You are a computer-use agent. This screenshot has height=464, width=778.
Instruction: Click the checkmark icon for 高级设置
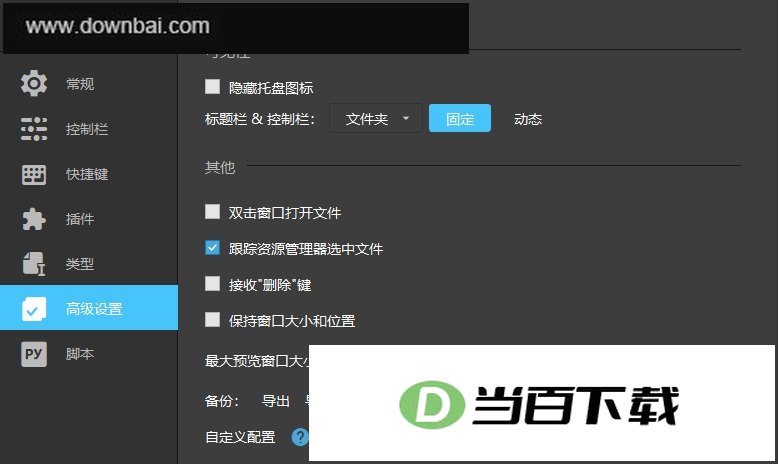click(34, 309)
